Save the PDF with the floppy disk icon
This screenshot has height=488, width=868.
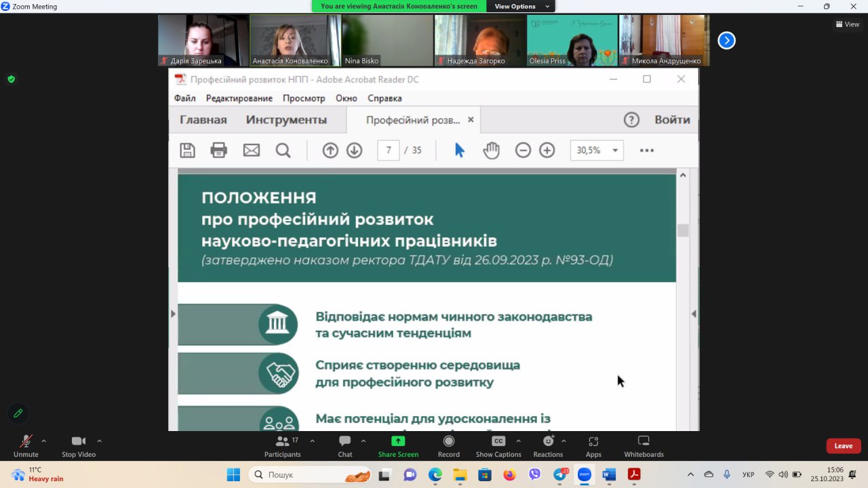tap(187, 150)
